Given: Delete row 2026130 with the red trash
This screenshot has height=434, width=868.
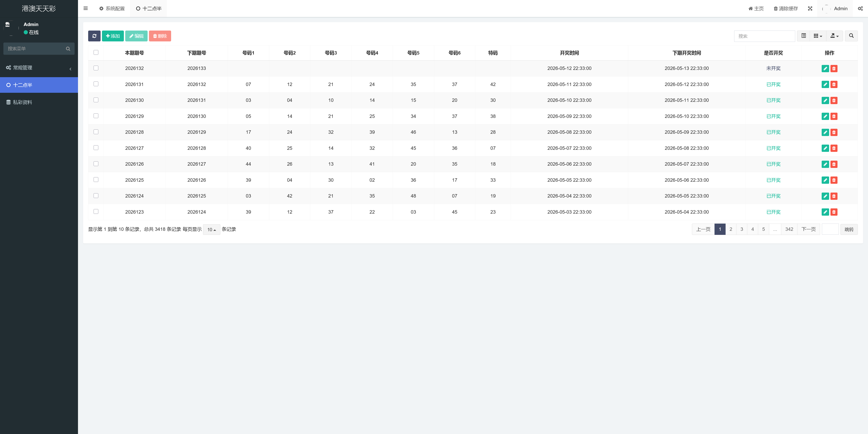Looking at the screenshot, I should [x=834, y=100].
